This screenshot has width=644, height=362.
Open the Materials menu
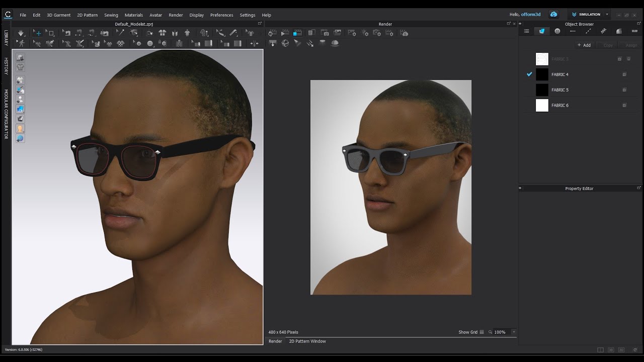tap(134, 15)
